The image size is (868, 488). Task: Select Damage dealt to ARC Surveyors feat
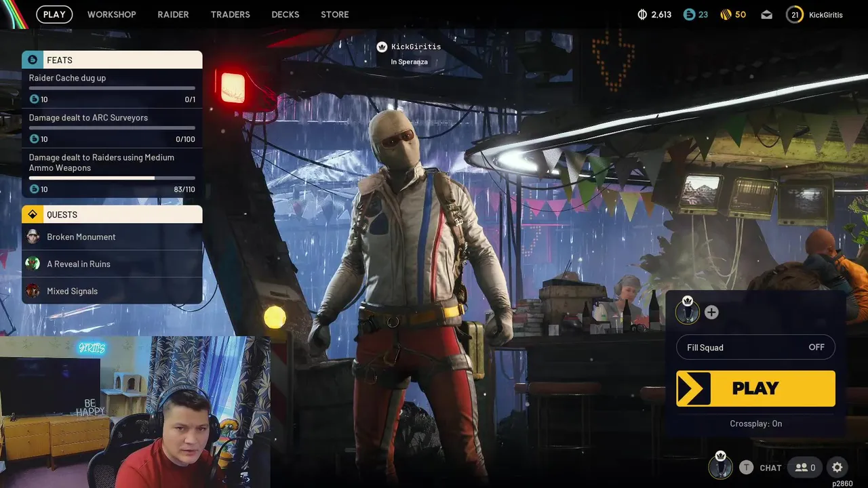coord(112,128)
